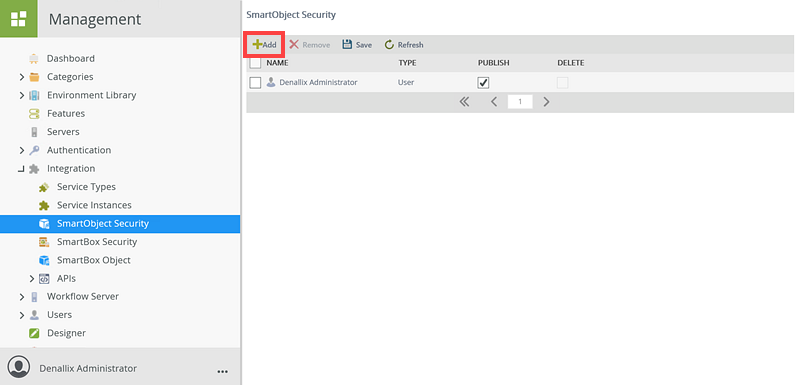
Task: Open Dashboard in the navigation tree
Action: pyautogui.click(x=71, y=59)
